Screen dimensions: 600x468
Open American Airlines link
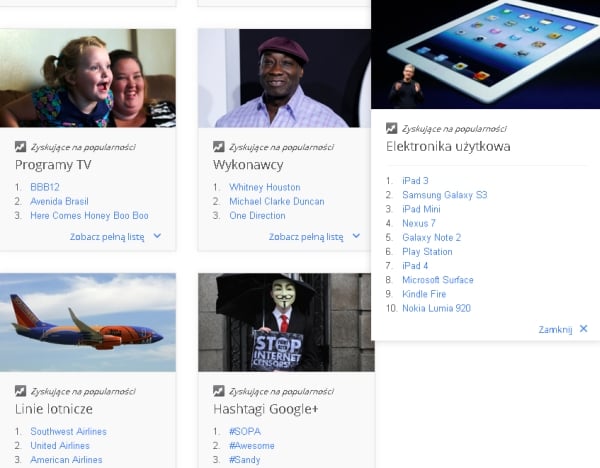tap(66, 460)
